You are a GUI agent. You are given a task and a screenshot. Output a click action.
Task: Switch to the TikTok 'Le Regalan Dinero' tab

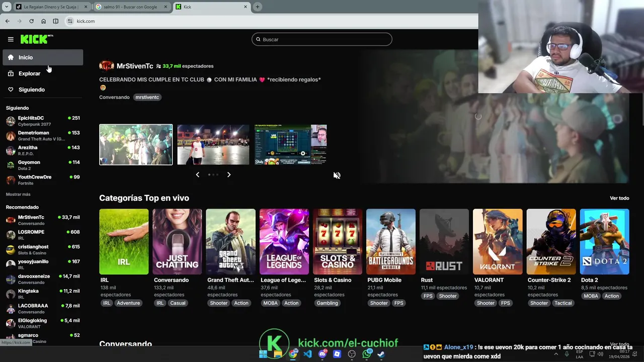[51, 7]
